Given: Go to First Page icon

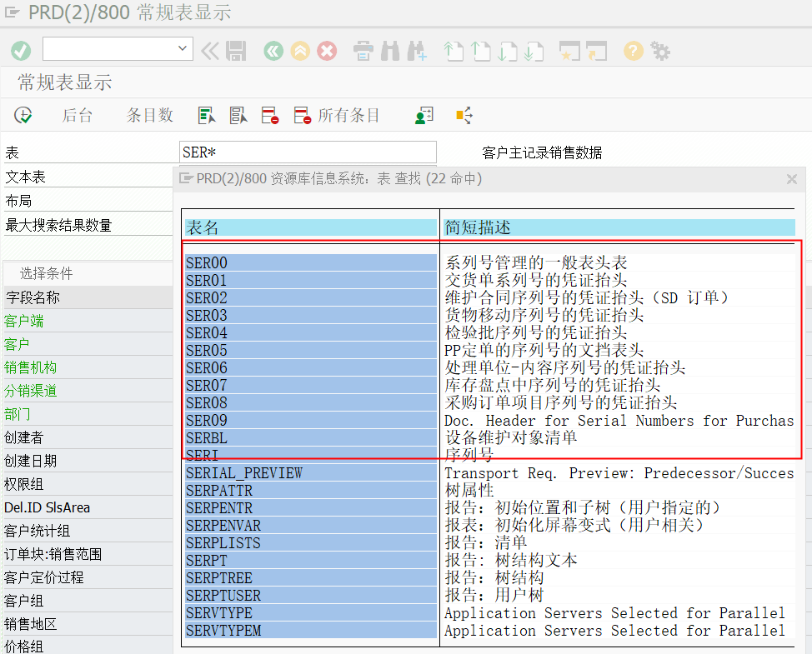Looking at the screenshot, I should [x=454, y=51].
